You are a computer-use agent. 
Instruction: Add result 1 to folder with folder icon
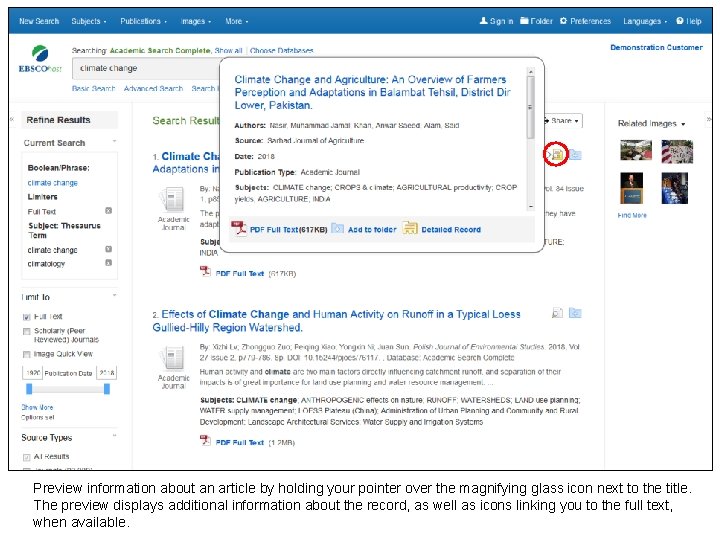575,155
